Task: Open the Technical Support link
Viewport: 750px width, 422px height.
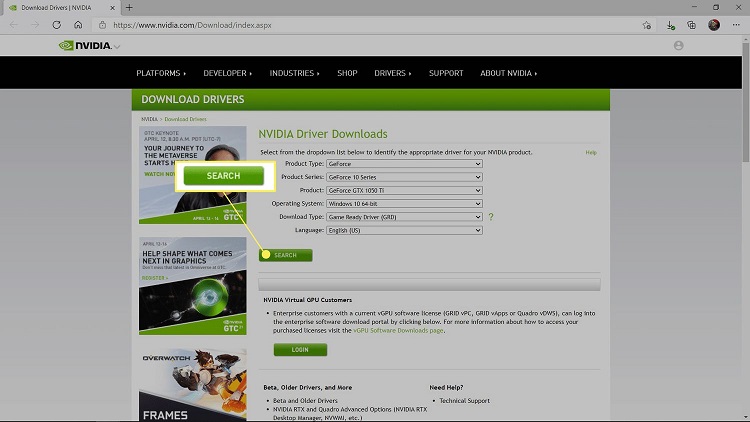Action: [x=464, y=400]
